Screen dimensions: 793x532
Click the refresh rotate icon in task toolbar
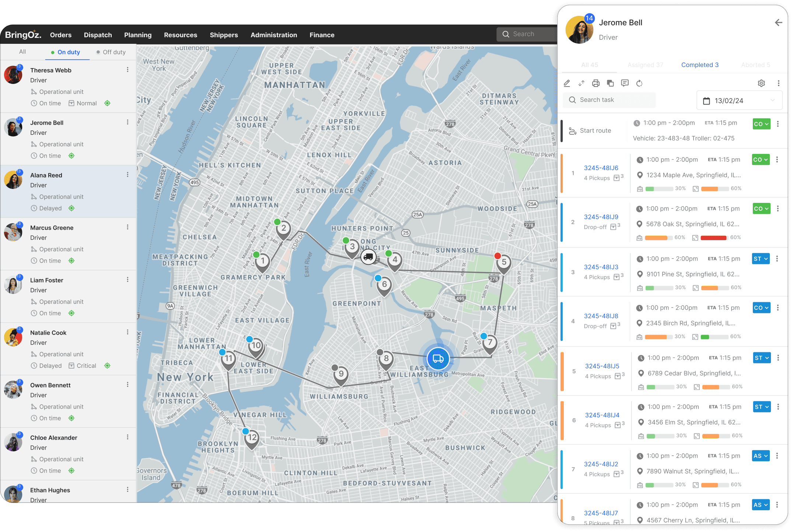(639, 83)
